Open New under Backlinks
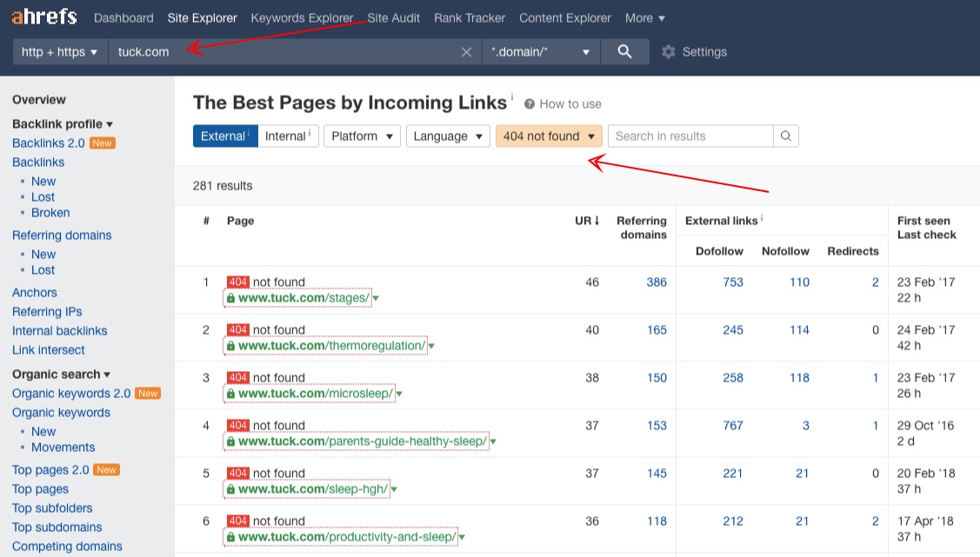The width and height of the screenshot is (980, 557). [43, 181]
